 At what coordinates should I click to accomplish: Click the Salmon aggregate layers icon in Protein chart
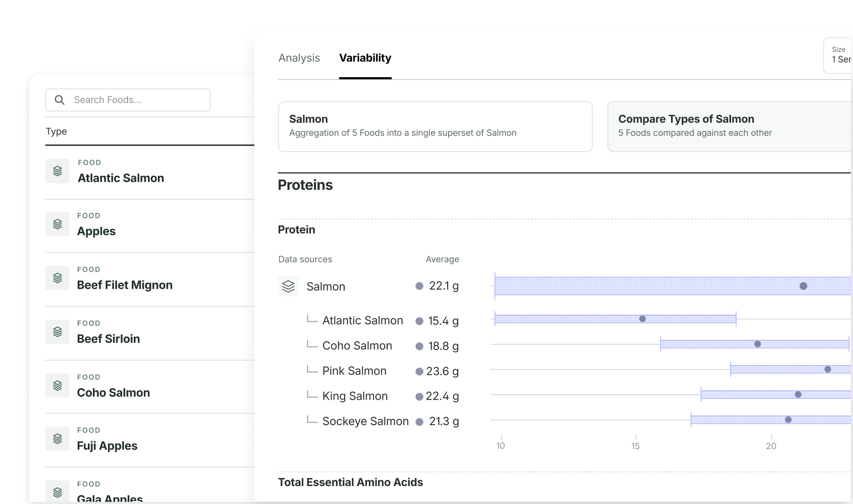click(288, 286)
